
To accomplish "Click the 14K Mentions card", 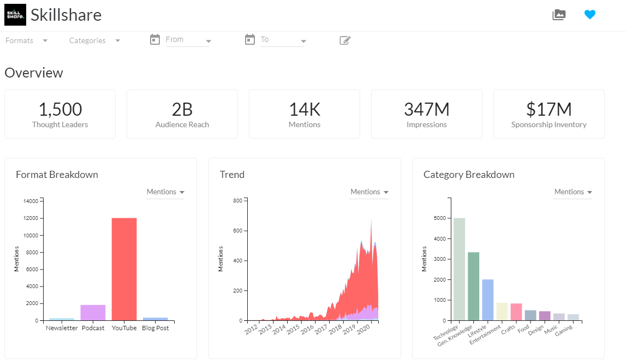I will [305, 114].
